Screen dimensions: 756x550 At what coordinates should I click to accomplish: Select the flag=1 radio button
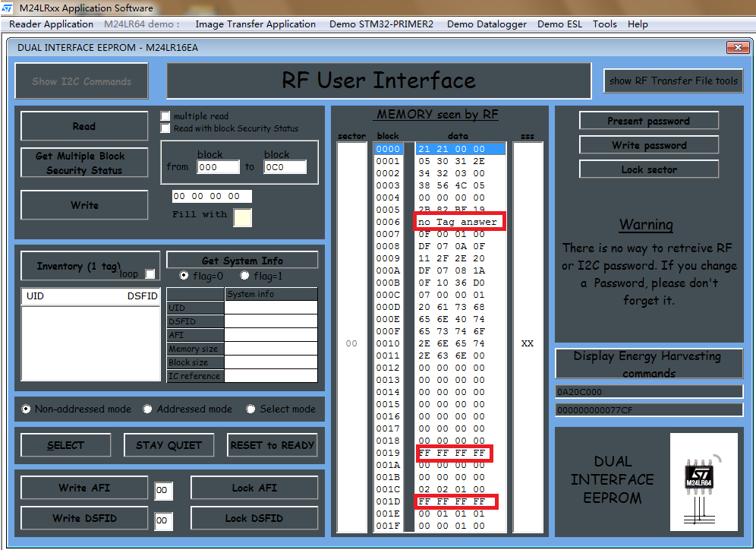[x=244, y=276]
